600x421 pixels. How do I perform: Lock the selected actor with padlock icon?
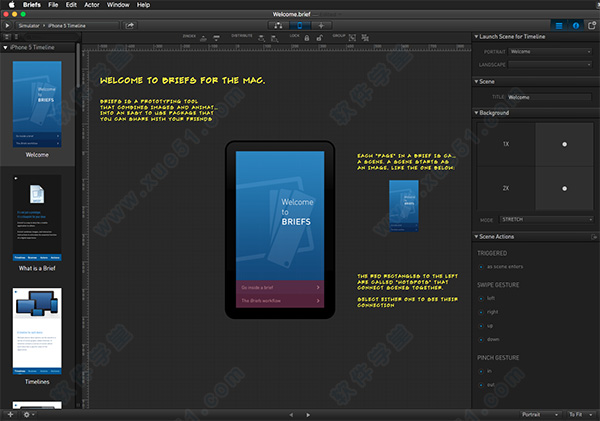click(x=307, y=38)
